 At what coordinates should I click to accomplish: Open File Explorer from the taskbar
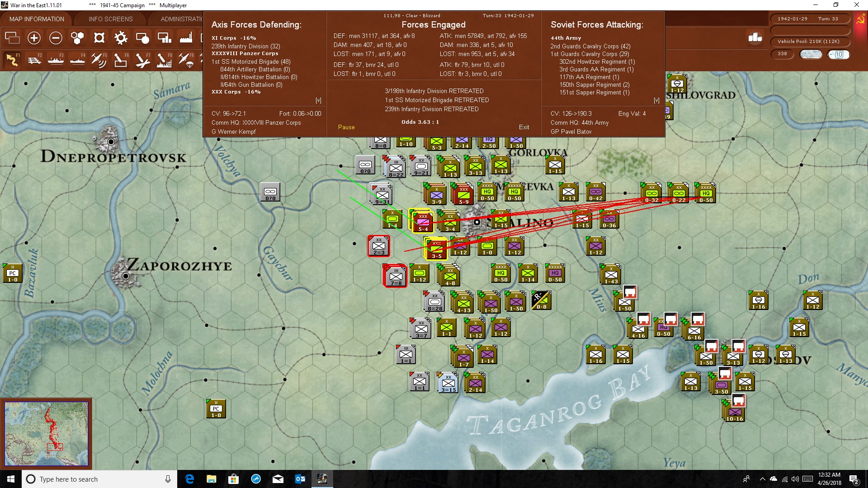[x=212, y=479]
